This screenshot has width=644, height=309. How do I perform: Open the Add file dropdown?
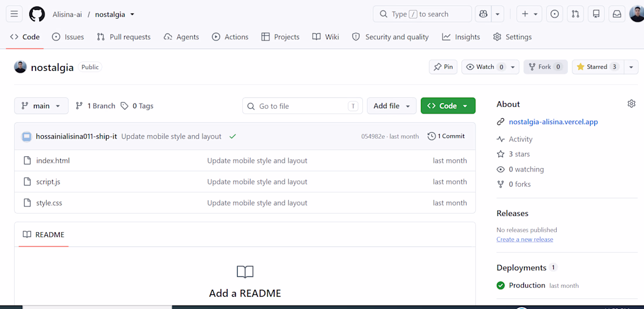[x=392, y=106]
